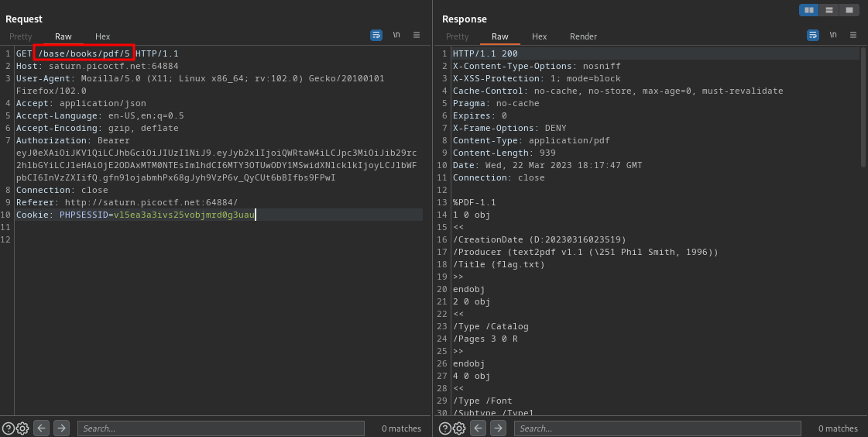Select the Pretty tab in Response panel
This screenshot has width=868, height=437.
coord(458,36)
